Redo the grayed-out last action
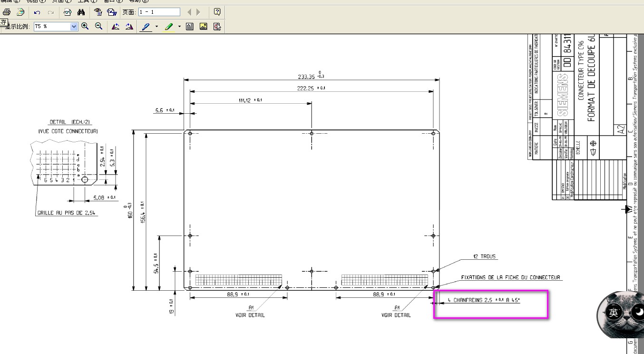Viewport: 644px width, 354px height. [50, 12]
